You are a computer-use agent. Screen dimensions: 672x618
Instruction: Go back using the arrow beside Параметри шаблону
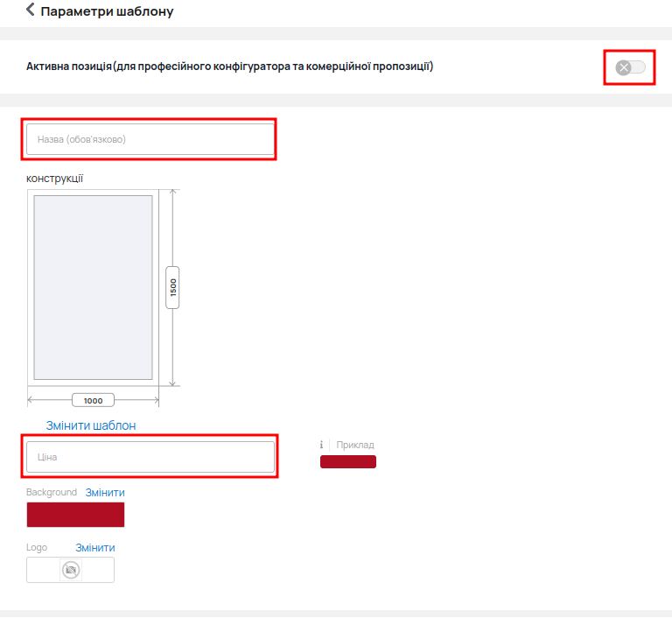[30, 10]
